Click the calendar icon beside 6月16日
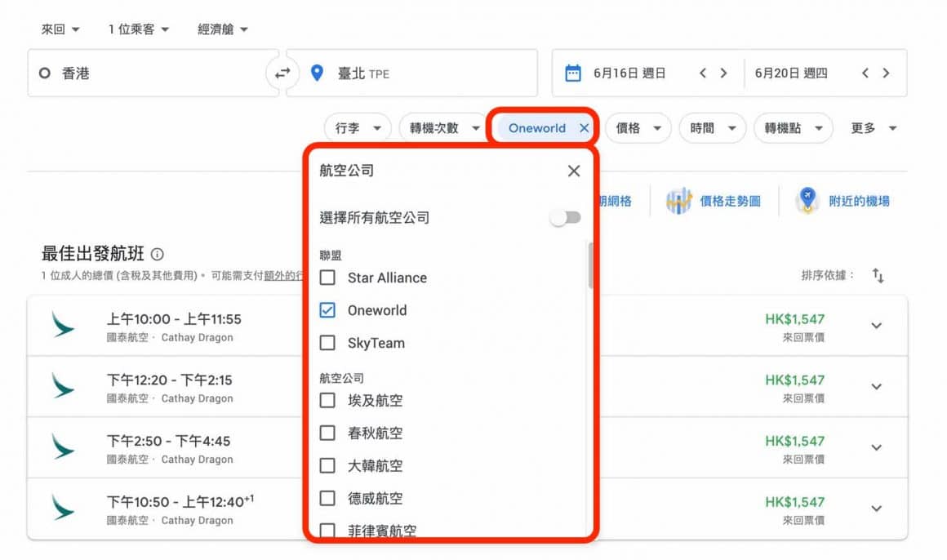The width and height of the screenshot is (947, 560). pyautogui.click(x=572, y=73)
